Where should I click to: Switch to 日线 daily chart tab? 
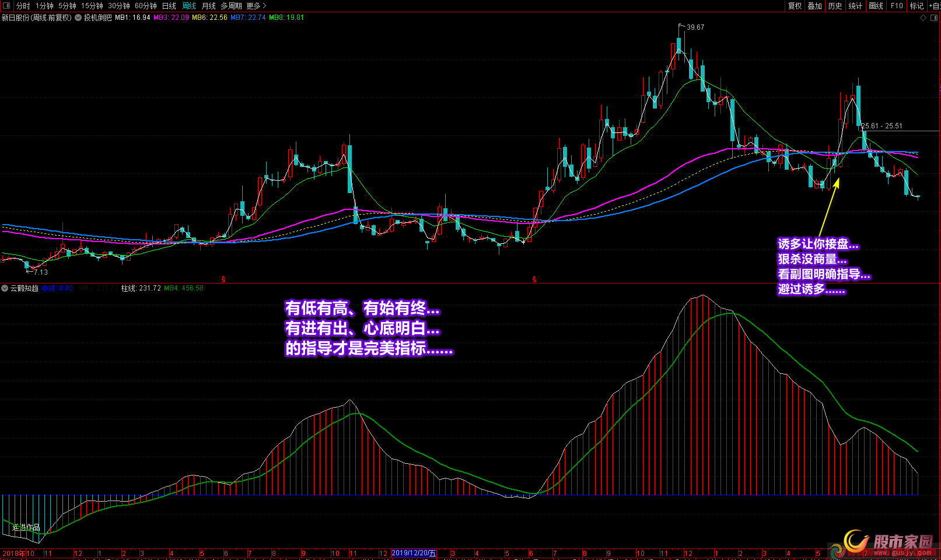pos(169,6)
